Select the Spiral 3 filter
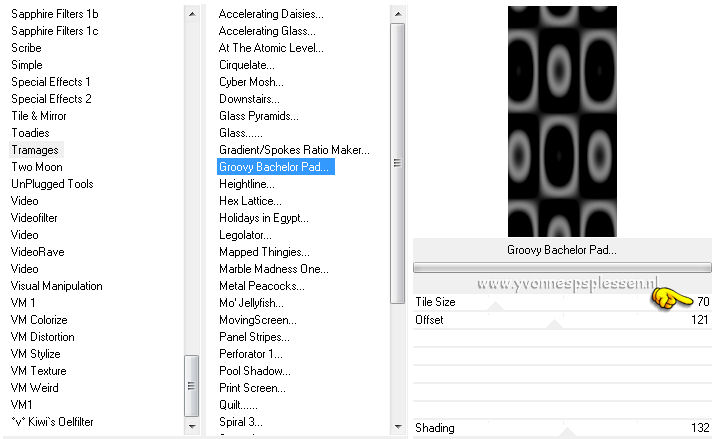 pyautogui.click(x=240, y=422)
